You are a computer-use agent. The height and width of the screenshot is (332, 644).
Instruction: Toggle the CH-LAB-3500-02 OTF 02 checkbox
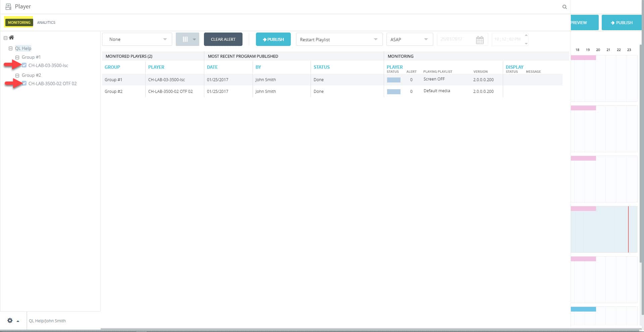(24, 84)
